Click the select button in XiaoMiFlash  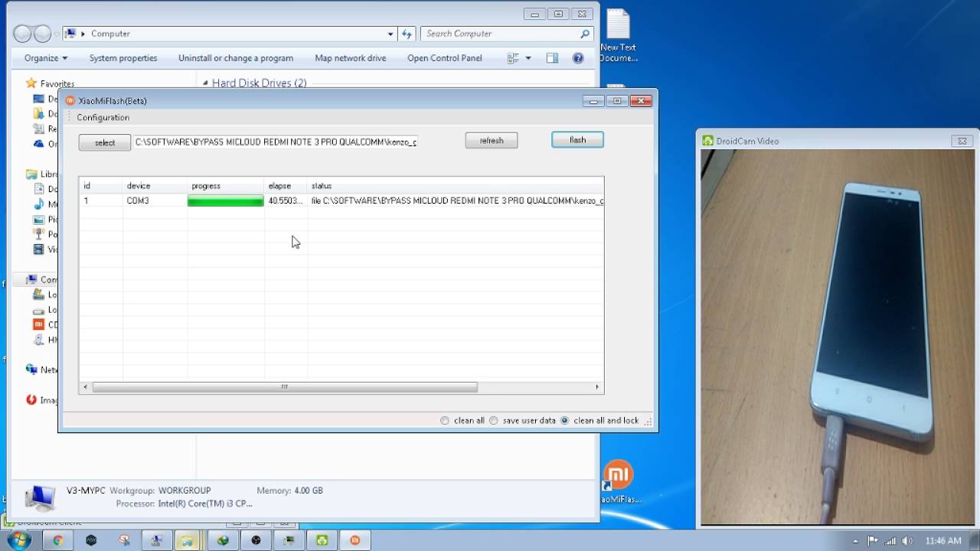coord(105,142)
